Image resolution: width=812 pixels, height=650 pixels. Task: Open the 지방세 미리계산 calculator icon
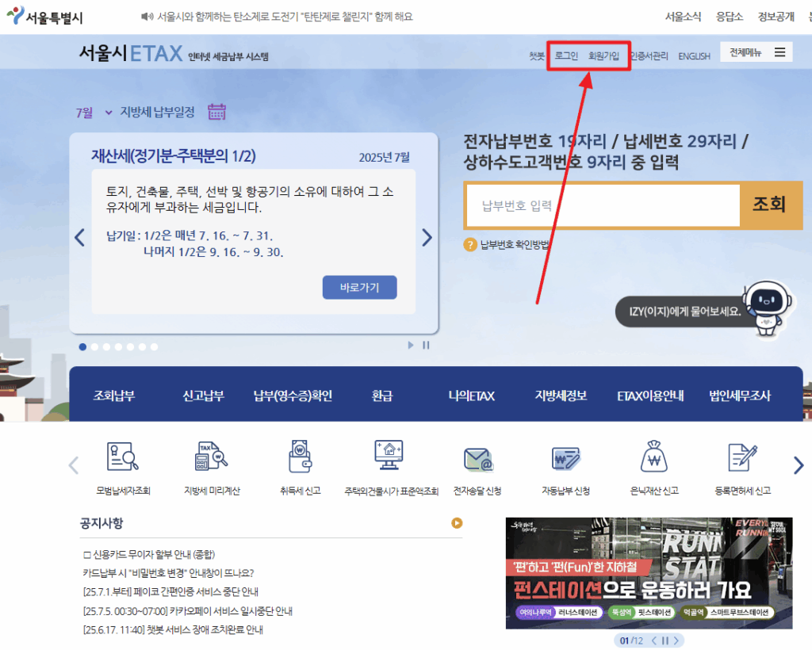pos(211,457)
